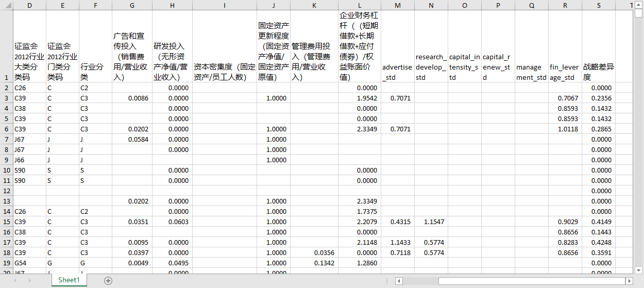Click the vertical scrollbar up arrow
The height and width of the screenshot is (288, 644).
(639, 13)
